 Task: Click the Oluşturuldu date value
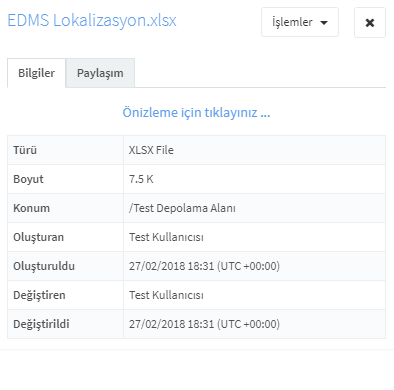point(204,266)
